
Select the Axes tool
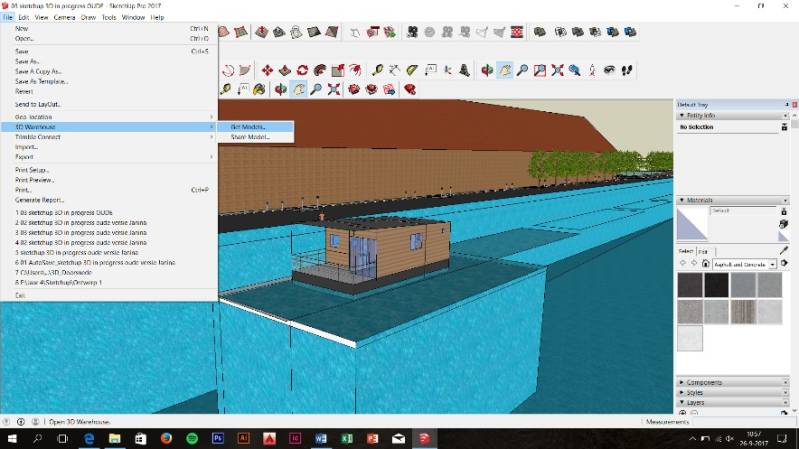point(447,70)
